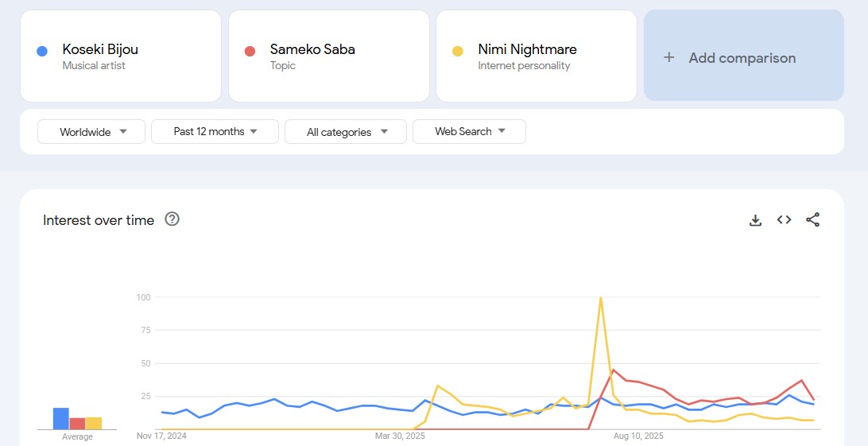The width and height of the screenshot is (868, 446).
Task: Open the Worldwide region dropdown
Action: [x=91, y=132]
